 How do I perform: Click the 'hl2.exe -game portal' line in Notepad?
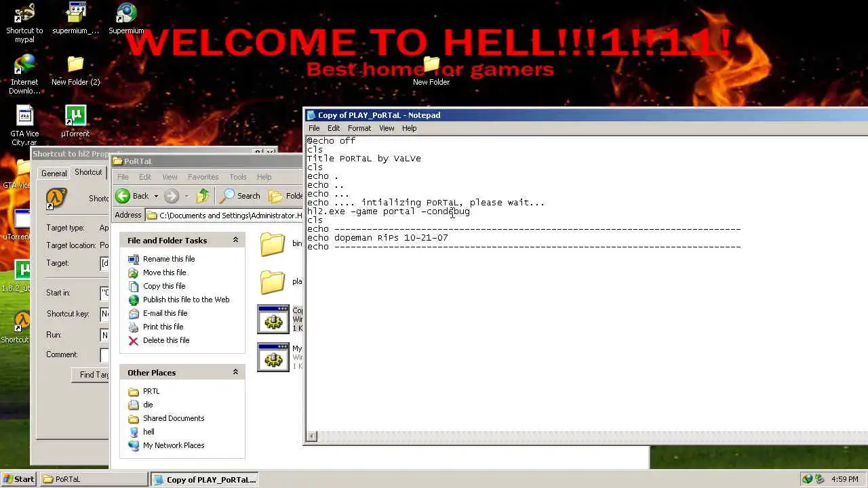[389, 211]
